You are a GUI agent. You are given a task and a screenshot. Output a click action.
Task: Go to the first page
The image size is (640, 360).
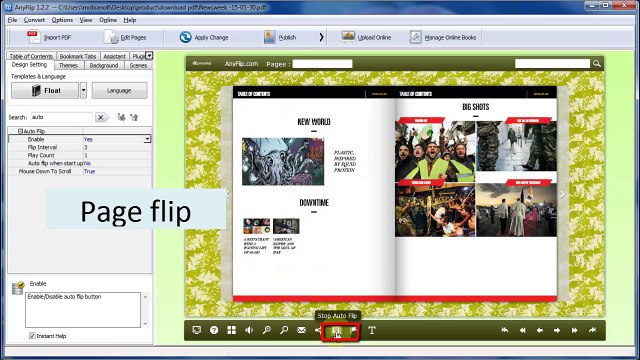tap(505, 330)
